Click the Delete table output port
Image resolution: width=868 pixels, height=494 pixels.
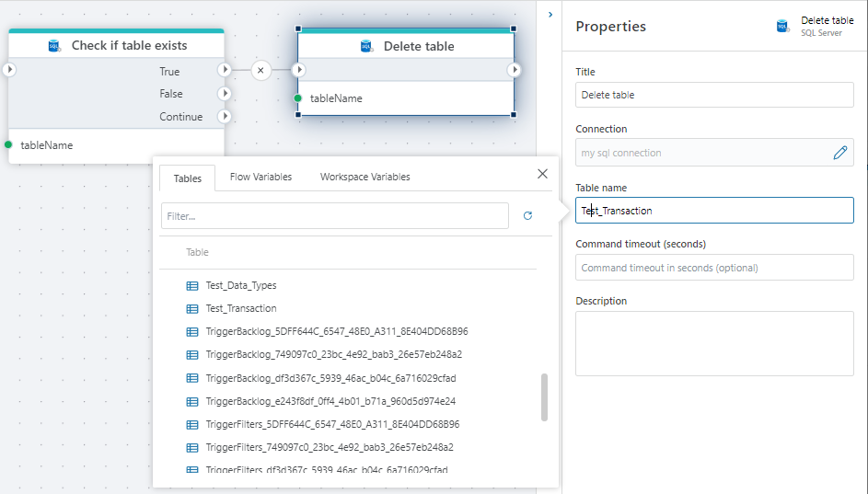pos(514,70)
